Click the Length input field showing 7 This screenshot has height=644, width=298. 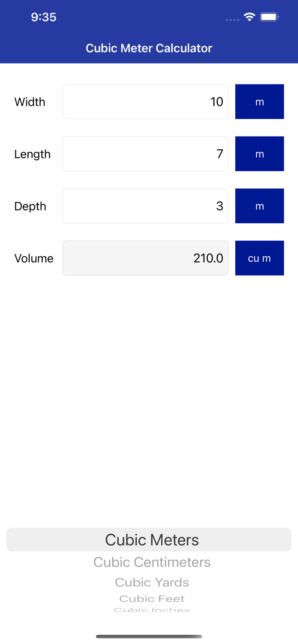point(145,153)
